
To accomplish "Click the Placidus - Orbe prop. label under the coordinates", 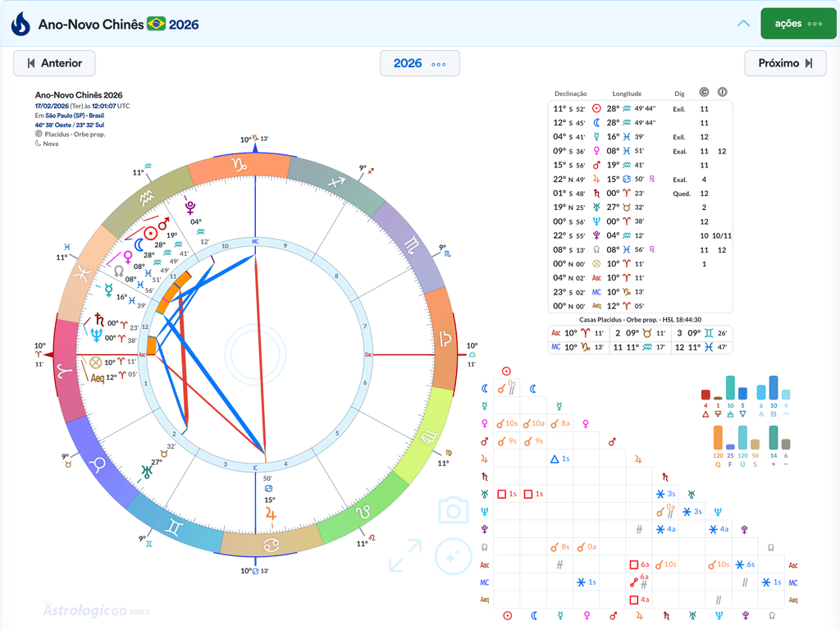I will tap(75, 135).
